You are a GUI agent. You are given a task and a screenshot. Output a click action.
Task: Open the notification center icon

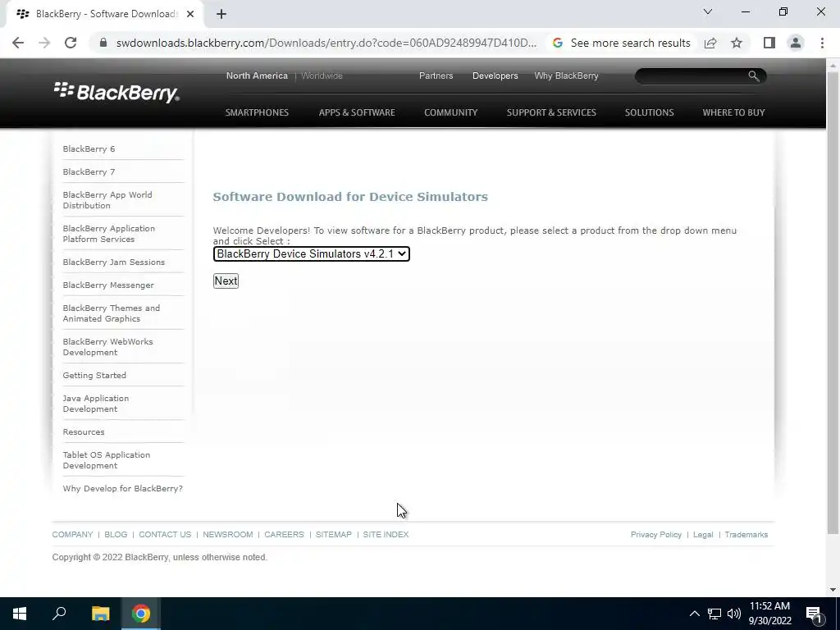pos(814,614)
